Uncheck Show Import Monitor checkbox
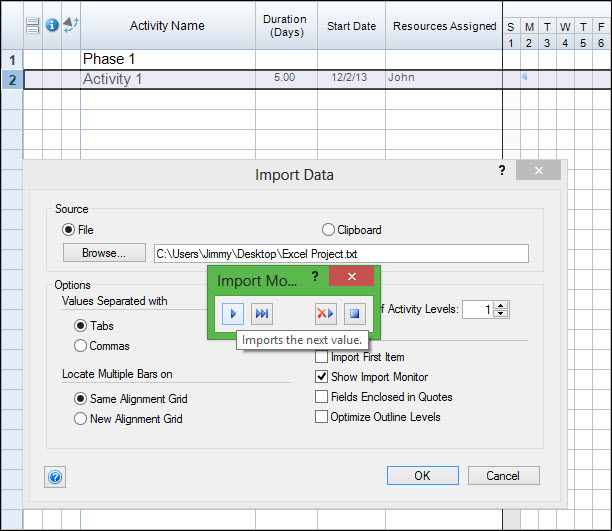Image resolution: width=612 pixels, height=531 pixels. (321, 377)
